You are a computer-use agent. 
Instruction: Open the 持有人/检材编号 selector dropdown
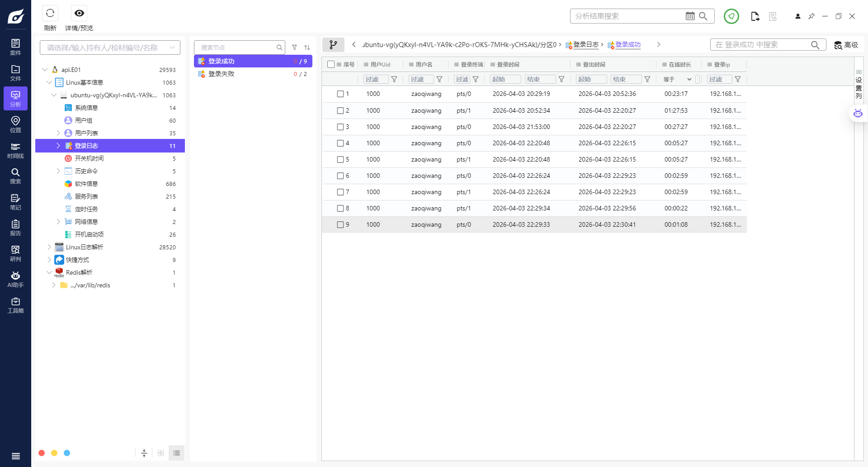pyautogui.click(x=110, y=48)
